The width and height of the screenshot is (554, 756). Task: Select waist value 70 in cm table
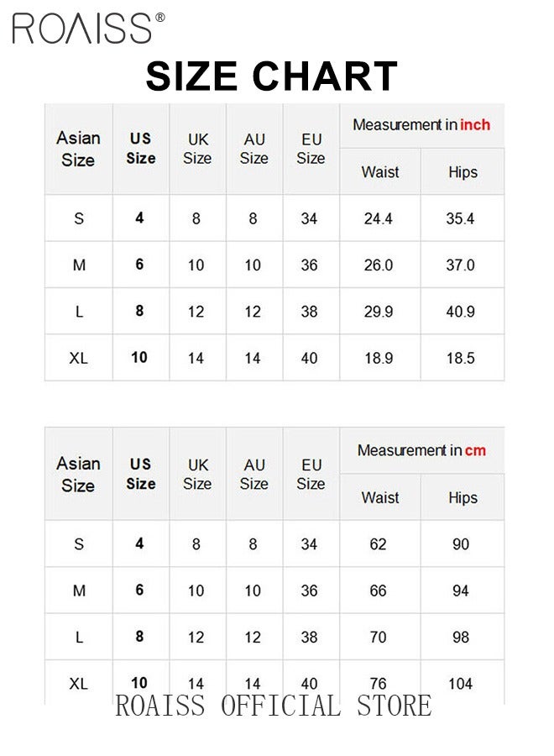(379, 638)
